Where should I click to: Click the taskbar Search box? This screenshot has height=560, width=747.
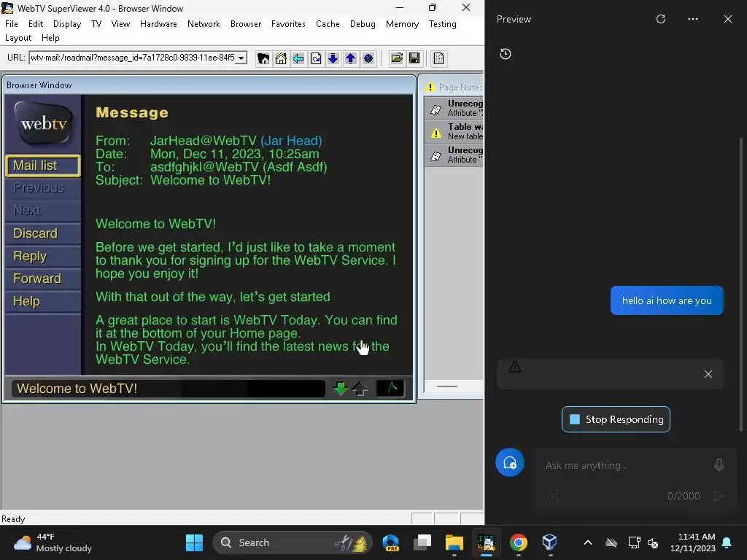click(x=292, y=542)
